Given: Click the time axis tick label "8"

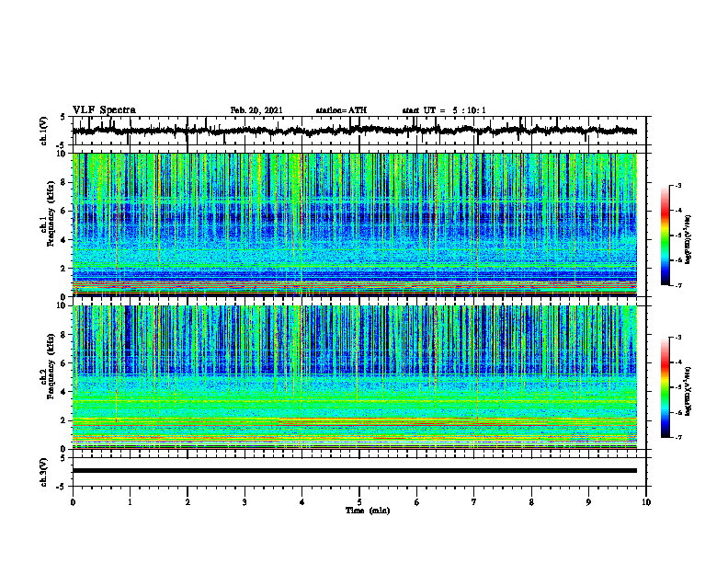Looking at the screenshot, I should pyautogui.click(x=531, y=502).
